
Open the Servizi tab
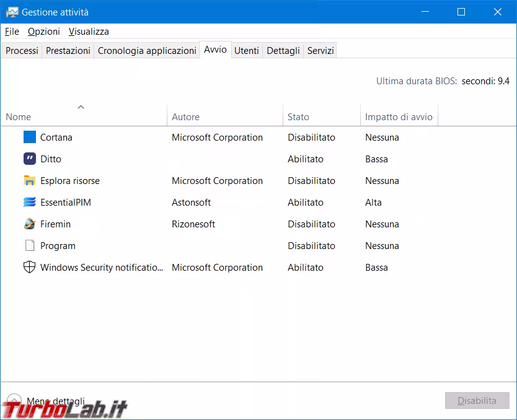coord(320,51)
